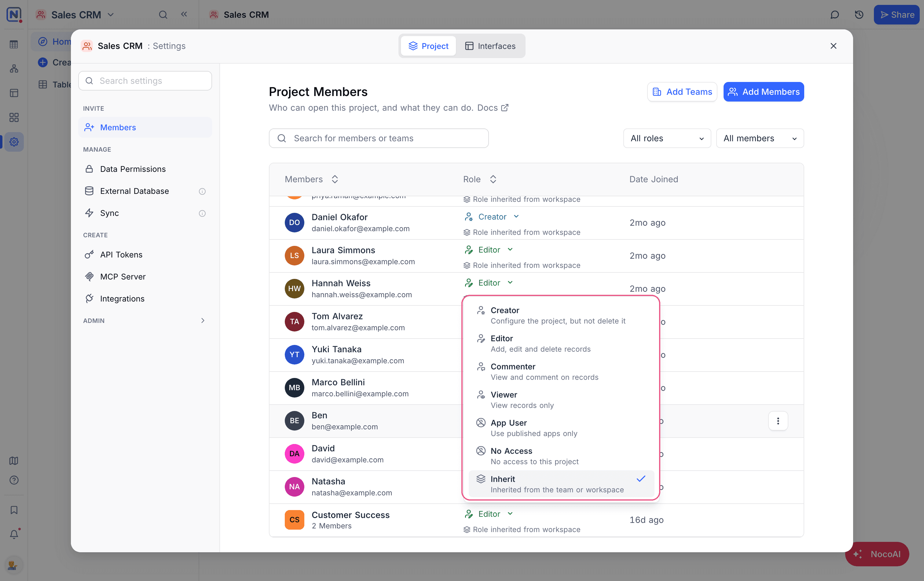Open Laura Simmons' Editor role dropdown
The image size is (924, 581).
(x=489, y=250)
